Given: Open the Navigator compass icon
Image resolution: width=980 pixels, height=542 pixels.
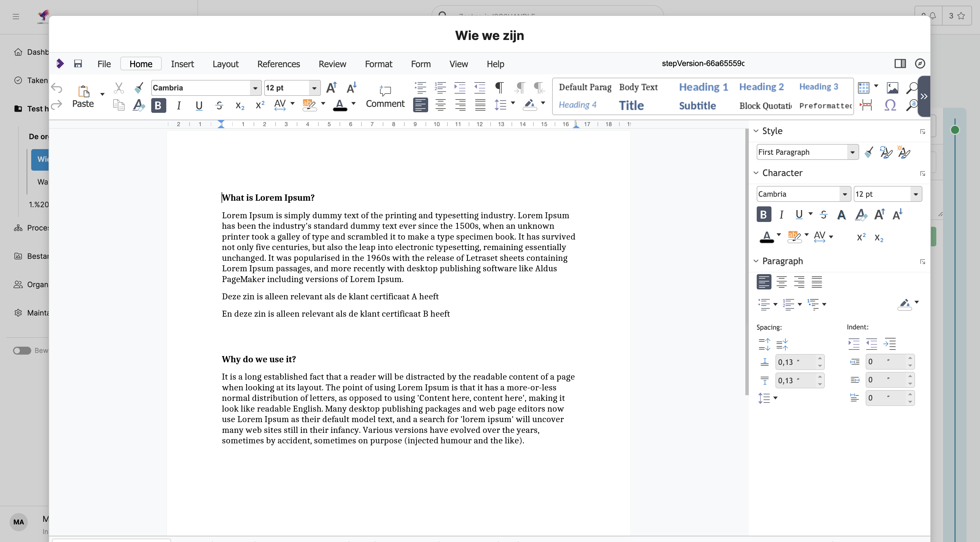Looking at the screenshot, I should [x=920, y=63].
